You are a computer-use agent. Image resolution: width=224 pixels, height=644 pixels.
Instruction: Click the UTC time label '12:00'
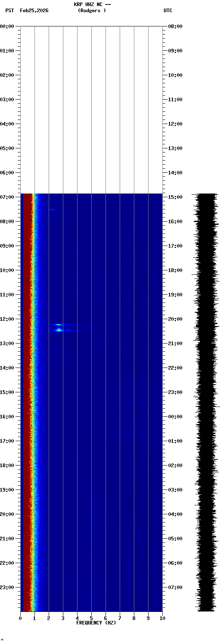coord(175,124)
